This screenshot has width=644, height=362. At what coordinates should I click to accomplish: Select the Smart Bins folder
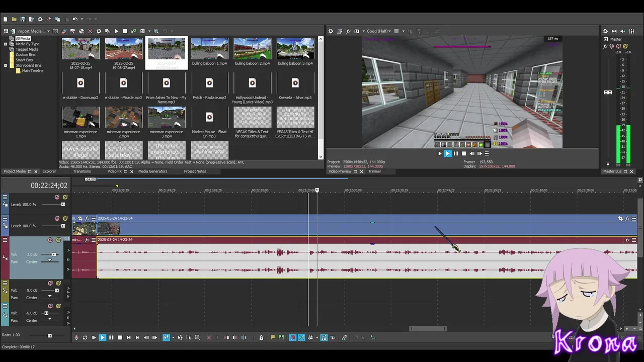24,60
